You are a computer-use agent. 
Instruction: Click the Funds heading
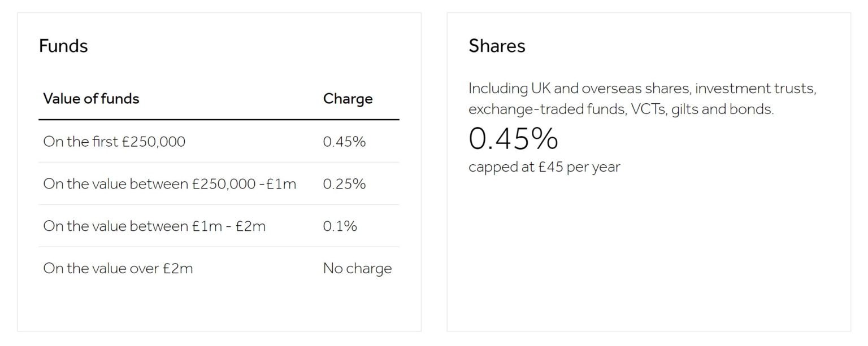click(x=63, y=46)
